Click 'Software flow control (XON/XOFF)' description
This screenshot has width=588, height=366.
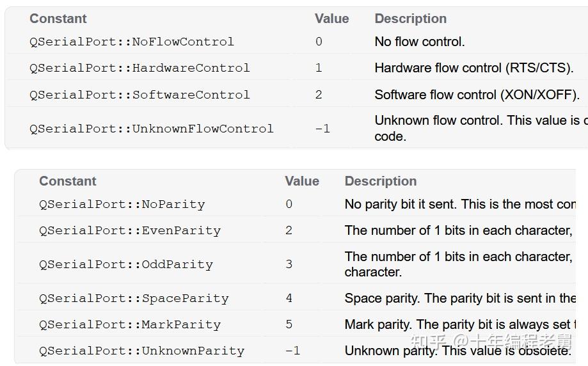pyautogui.click(x=477, y=95)
